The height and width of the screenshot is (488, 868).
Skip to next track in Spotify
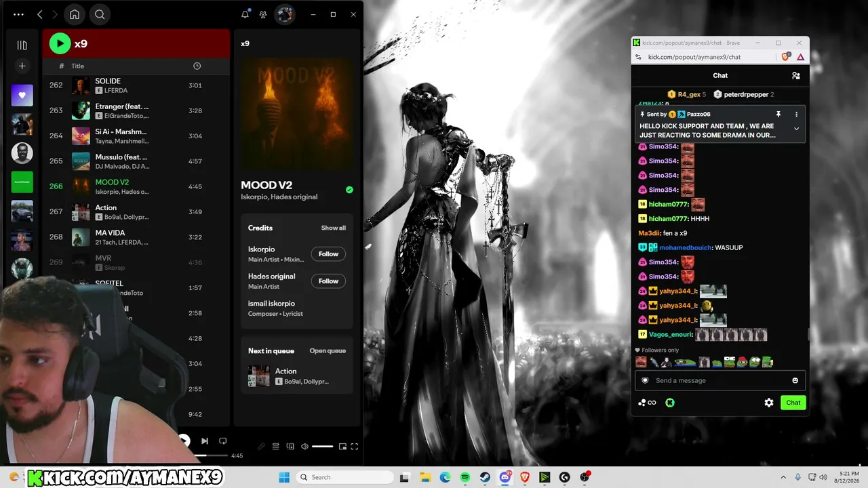(x=205, y=441)
